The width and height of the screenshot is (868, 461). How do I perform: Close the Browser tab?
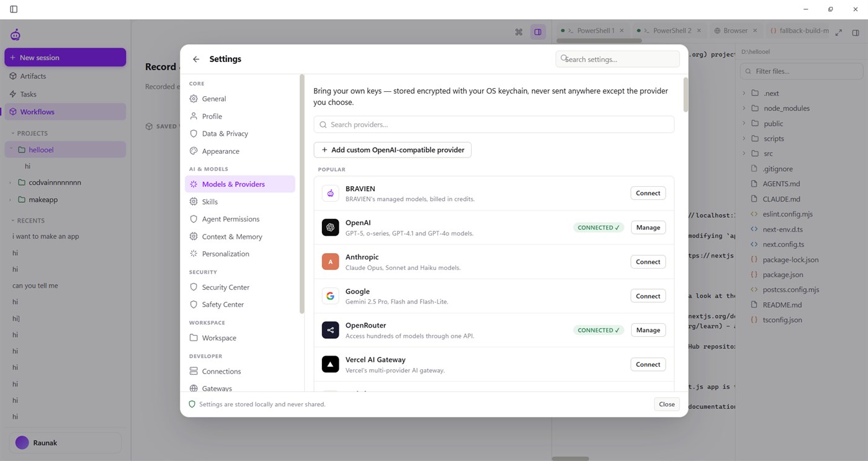[x=755, y=30]
